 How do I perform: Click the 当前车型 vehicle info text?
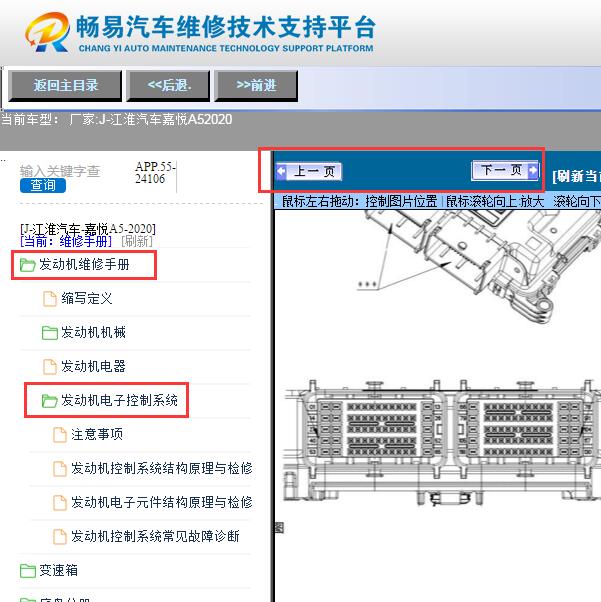pyautogui.click(x=117, y=119)
